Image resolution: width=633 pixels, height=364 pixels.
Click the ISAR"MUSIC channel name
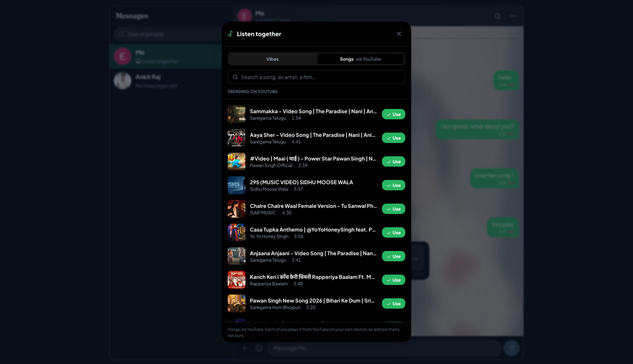(263, 213)
